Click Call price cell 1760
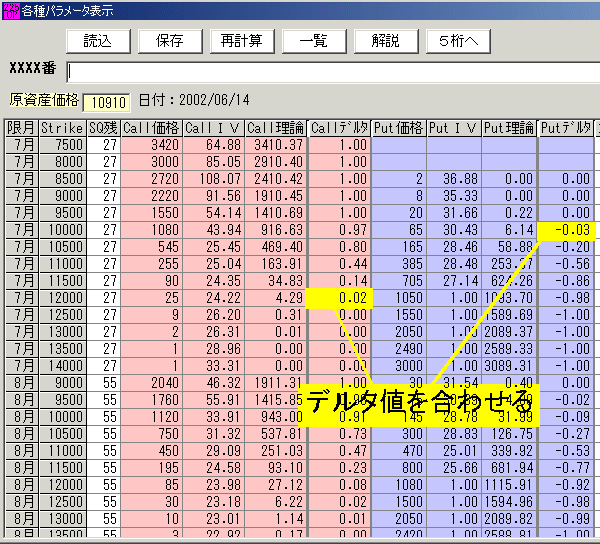The width and height of the screenshot is (600, 544). (x=152, y=400)
